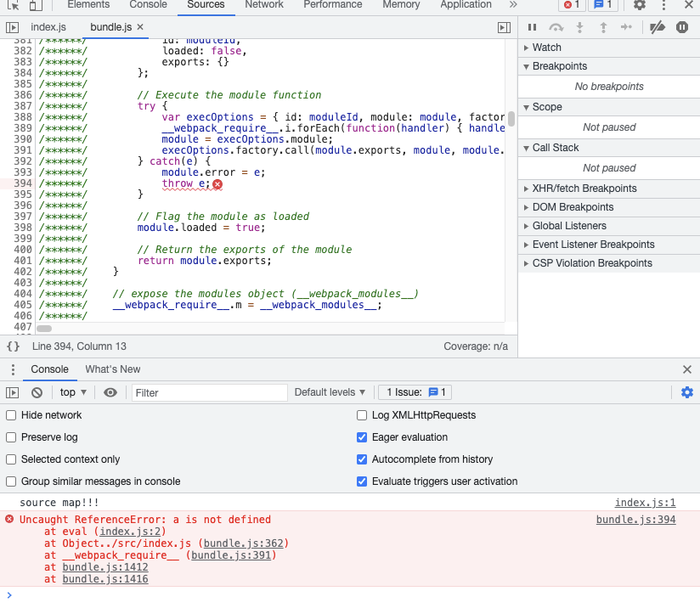Image resolution: width=700 pixels, height=608 pixels.
Task: Collapse the Breakpoints section
Action: [609, 66]
